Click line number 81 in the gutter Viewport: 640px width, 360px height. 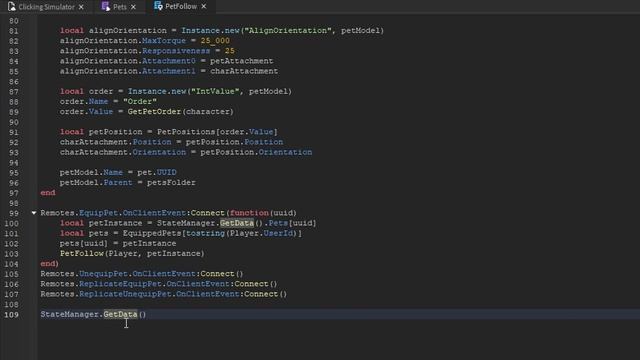point(13,31)
